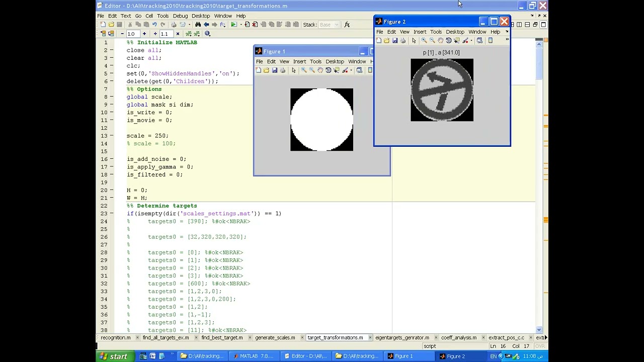
Task: Open the Brush tool in Figure 1
Action: click(x=345, y=70)
